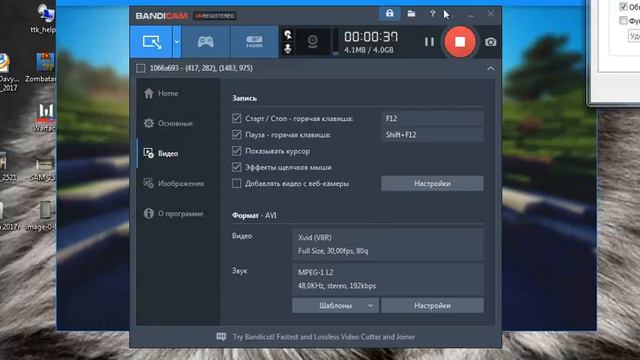This screenshot has width=640, height=360.
Task: Select ttk_help desktop icon
Action: [44, 19]
